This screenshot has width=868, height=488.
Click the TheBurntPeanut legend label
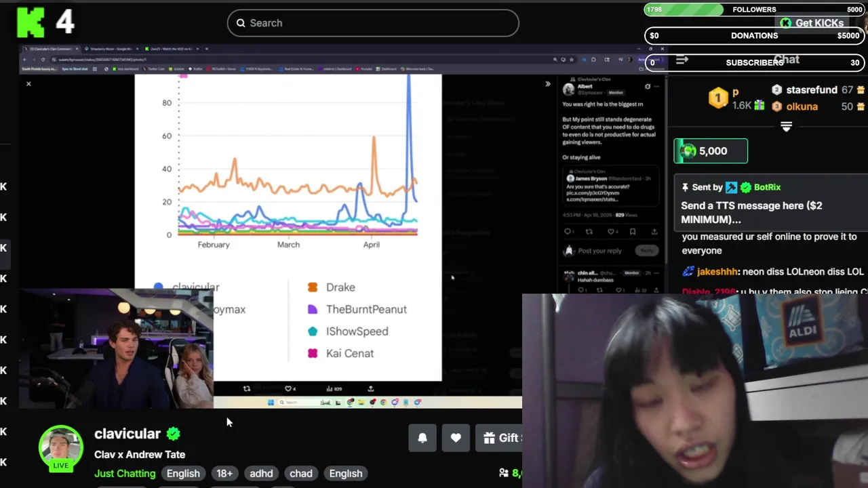366,309
